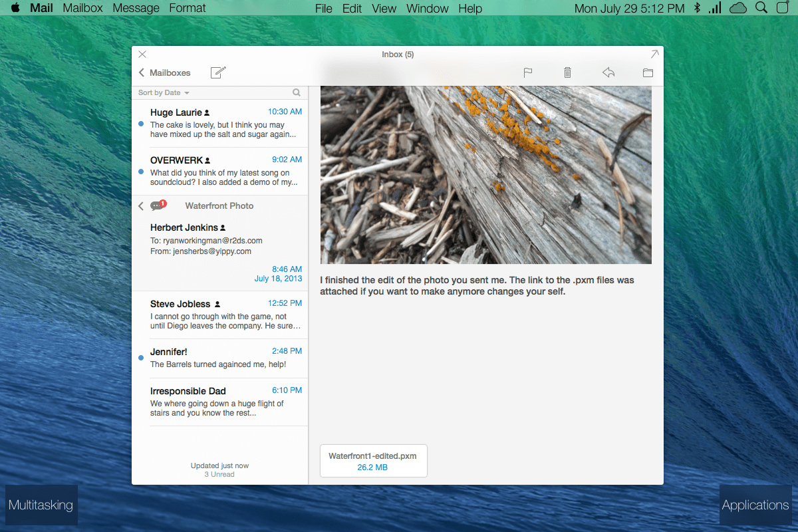Image resolution: width=798 pixels, height=532 pixels.
Task: Click the Bluetooth icon in the menu bar
Action: [x=697, y=8]
